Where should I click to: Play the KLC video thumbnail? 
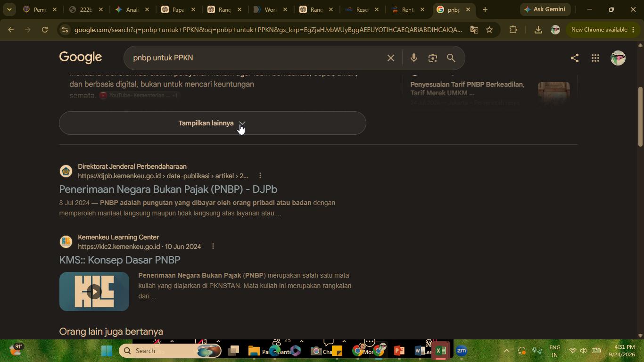coord(94,291)
